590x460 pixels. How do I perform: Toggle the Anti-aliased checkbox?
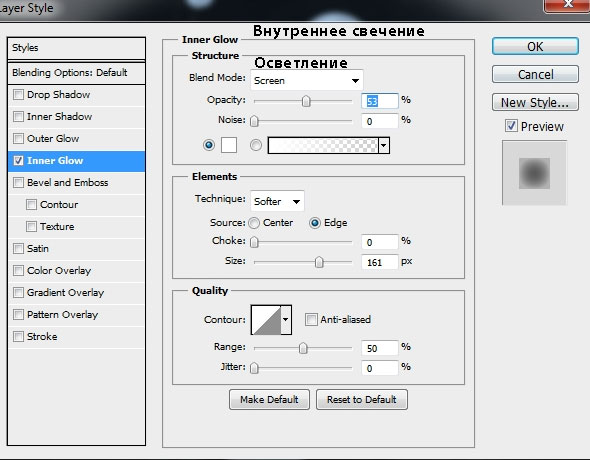coord(311,320)
